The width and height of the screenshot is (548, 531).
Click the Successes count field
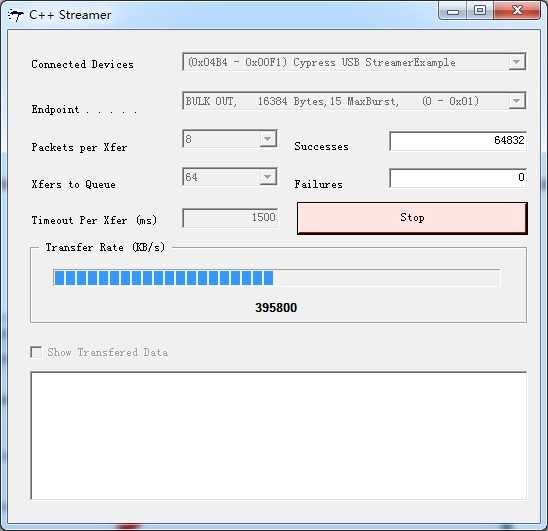coord(458,141)
